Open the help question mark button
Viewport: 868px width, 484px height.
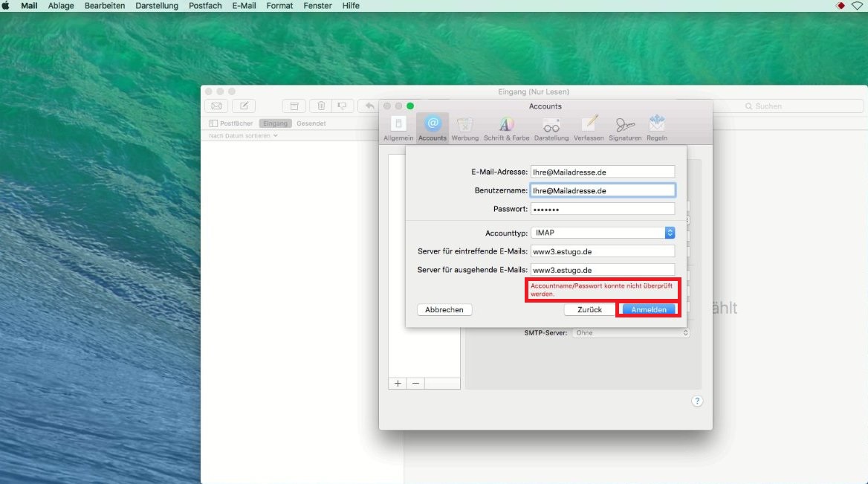click(x=696, y=401)
